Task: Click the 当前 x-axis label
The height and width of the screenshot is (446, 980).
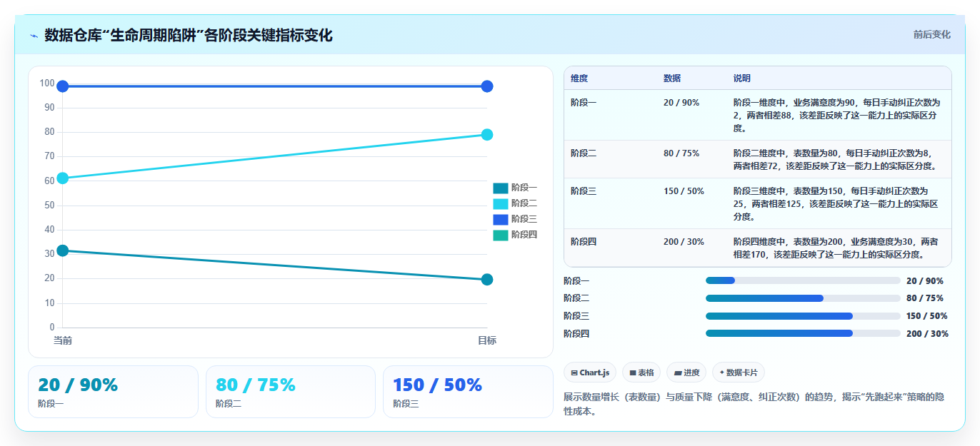Action: pyautogui.click(x=63, y=340)
